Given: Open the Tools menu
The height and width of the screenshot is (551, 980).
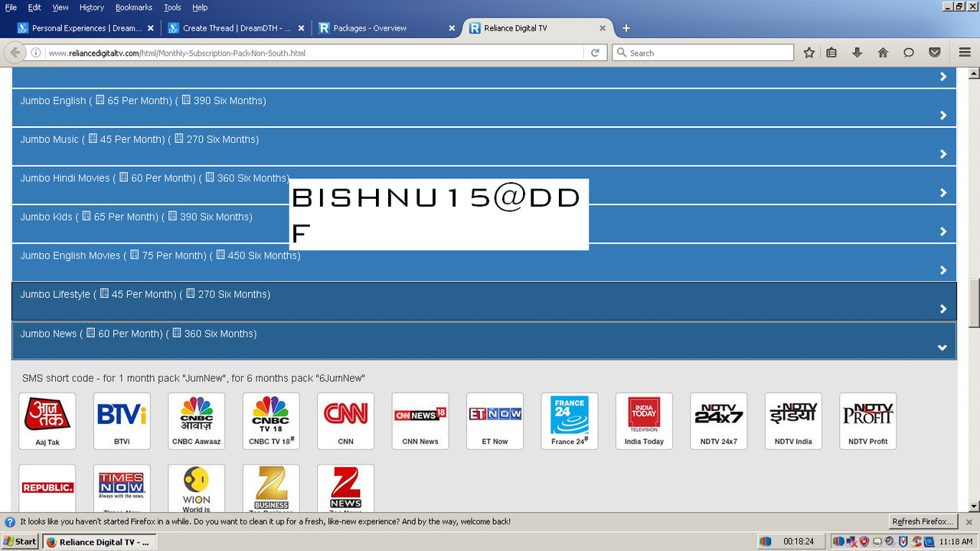Looking at the screenshot, I should click(172, 8).
